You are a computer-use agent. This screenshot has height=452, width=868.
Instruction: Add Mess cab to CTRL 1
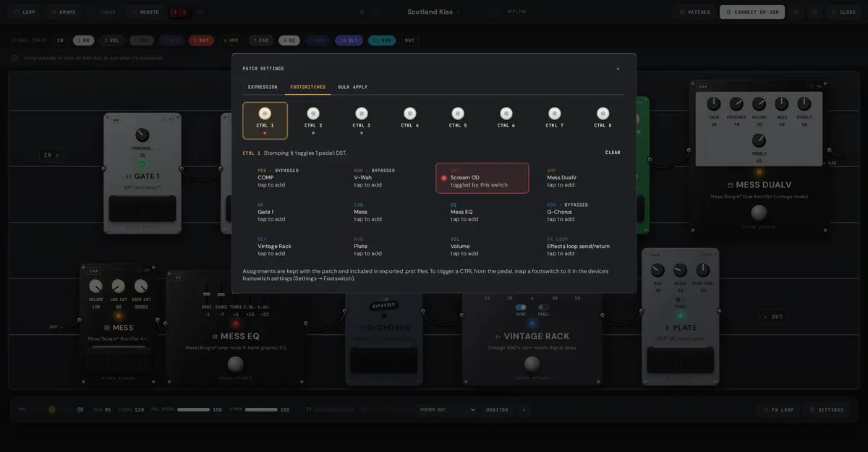(384, 212)
